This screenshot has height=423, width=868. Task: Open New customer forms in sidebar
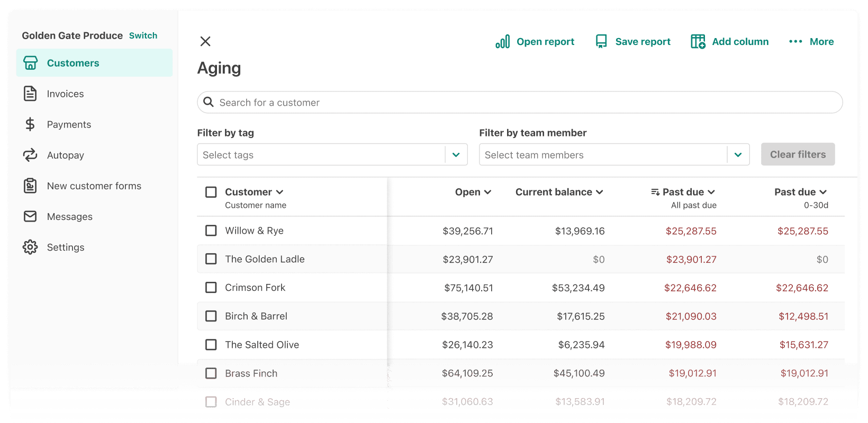click(94, 186)
